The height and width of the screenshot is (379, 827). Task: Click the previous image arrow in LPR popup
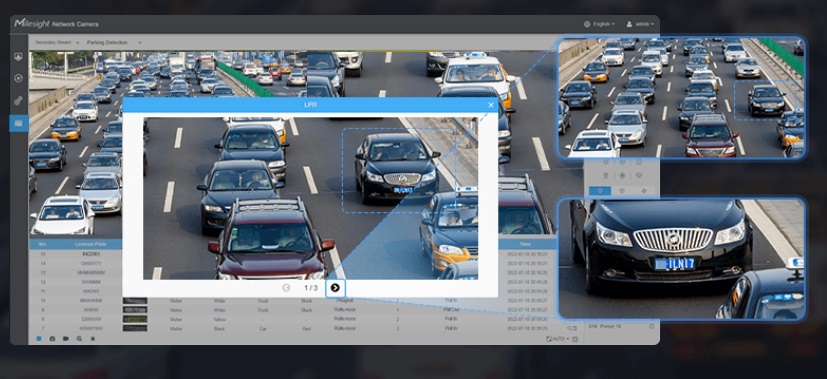[x=286, y=288]
